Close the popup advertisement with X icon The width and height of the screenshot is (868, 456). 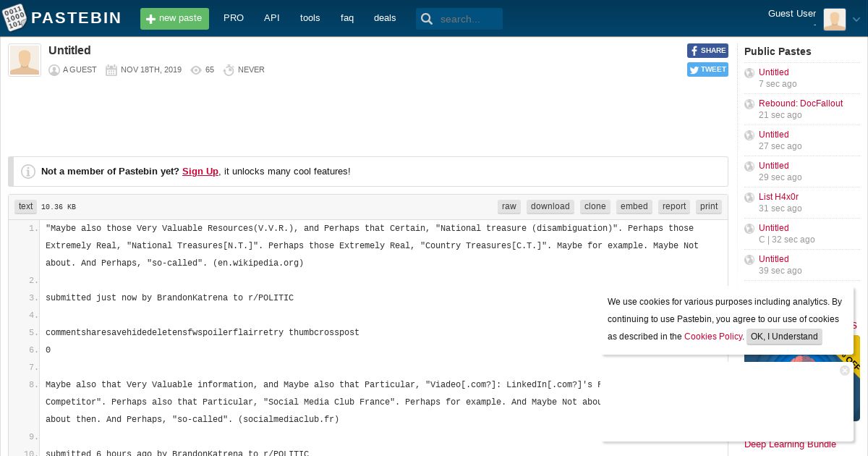[x=844, y=371]
